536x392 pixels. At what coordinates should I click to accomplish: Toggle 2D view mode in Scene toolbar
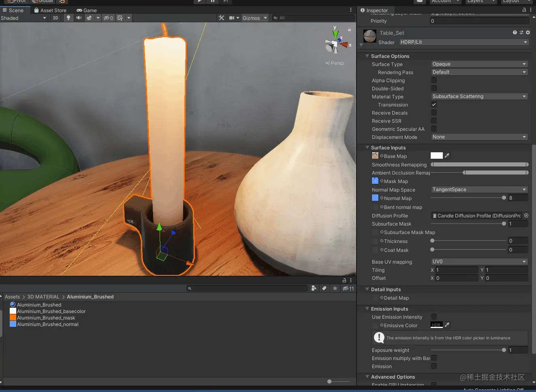pyautogui.click(x=56, y=18)
